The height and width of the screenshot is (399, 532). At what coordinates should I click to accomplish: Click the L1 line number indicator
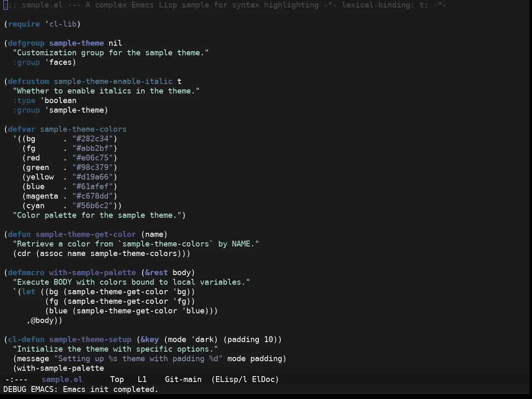coord(142,379)
